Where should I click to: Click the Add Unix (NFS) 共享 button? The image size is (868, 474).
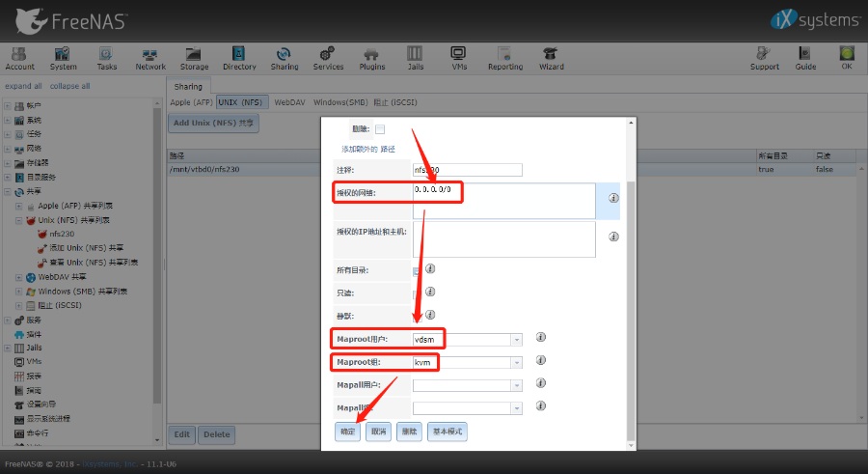tap(214, 123)
